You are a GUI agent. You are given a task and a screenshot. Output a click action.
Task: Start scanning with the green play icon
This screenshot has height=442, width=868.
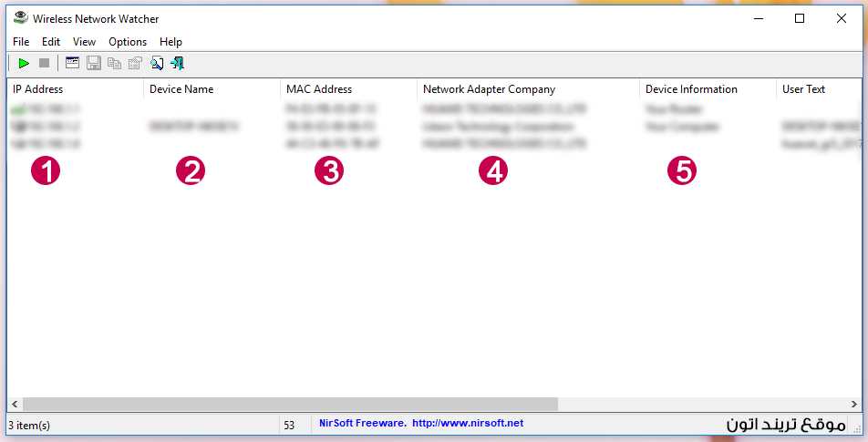(x=24, y=63)
